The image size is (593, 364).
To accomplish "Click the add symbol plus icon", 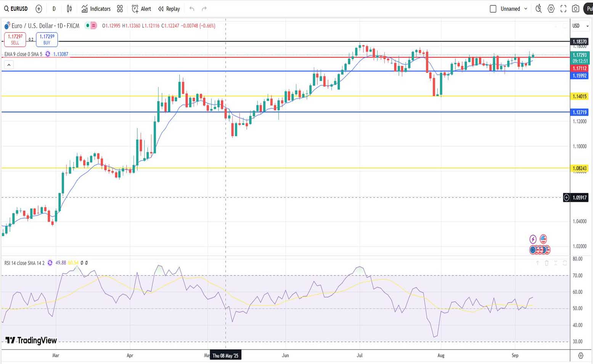I will tap(39, 9).
